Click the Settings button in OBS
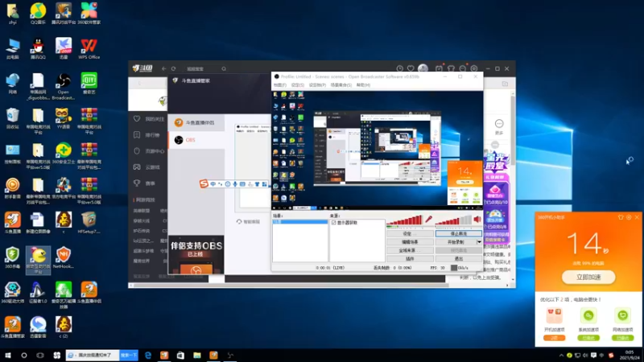The width and height of the screenshot is (644, 362). (410, 233)
